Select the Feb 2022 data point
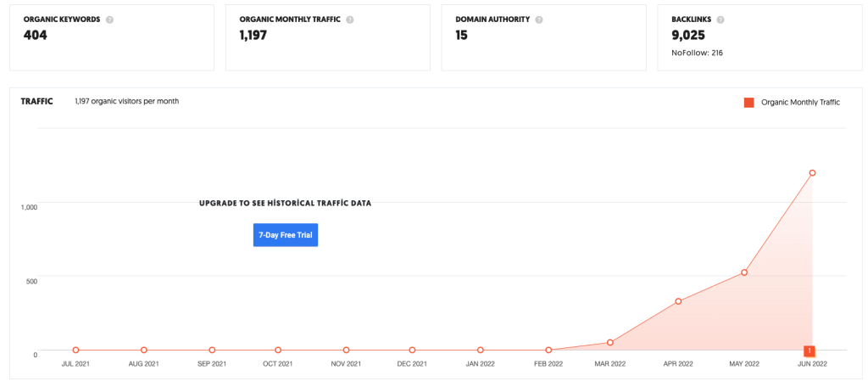The image size is (868, 387). click(x=548, y=350)
